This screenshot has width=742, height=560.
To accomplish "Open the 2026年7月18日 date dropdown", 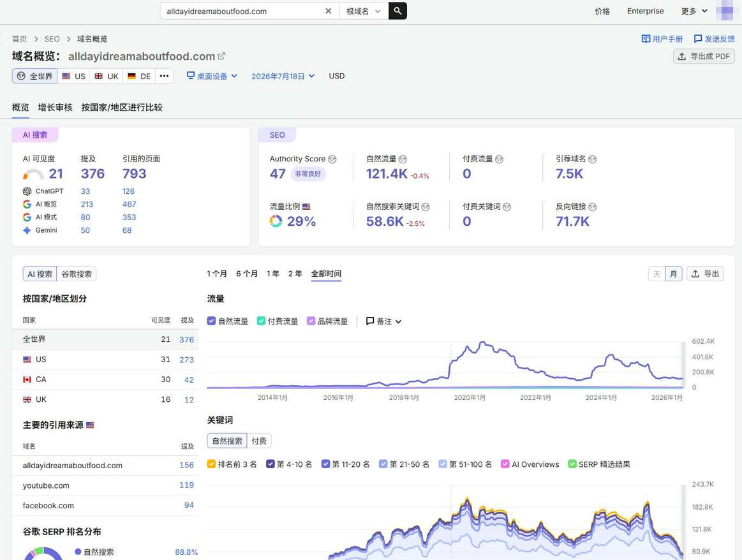I will pos(283,76).
